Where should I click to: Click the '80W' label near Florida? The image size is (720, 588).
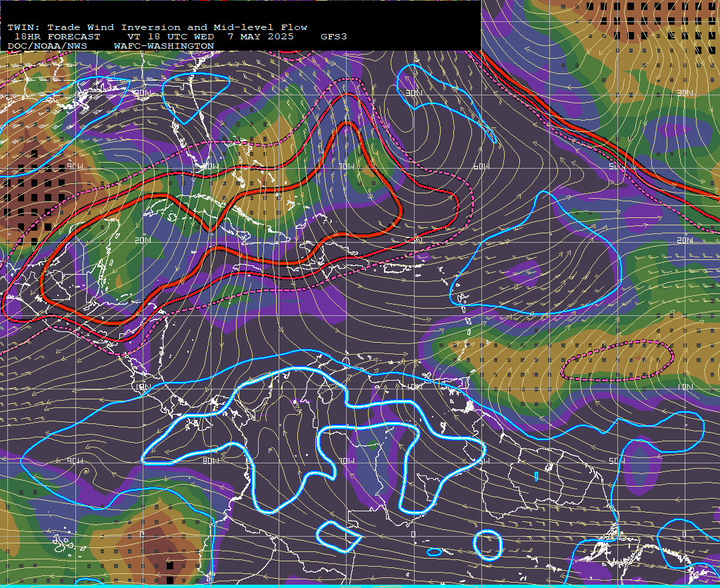click(x=211, y=166)
